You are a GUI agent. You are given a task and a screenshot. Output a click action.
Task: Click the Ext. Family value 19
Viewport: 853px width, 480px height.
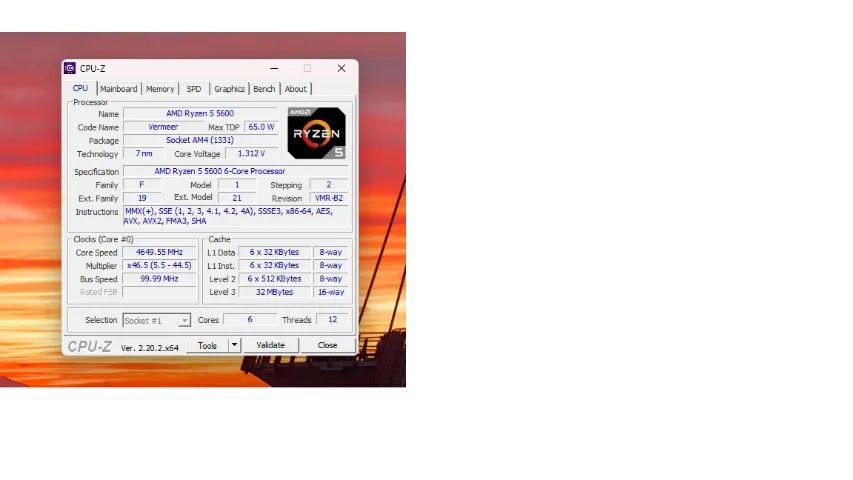coord(142,198)
